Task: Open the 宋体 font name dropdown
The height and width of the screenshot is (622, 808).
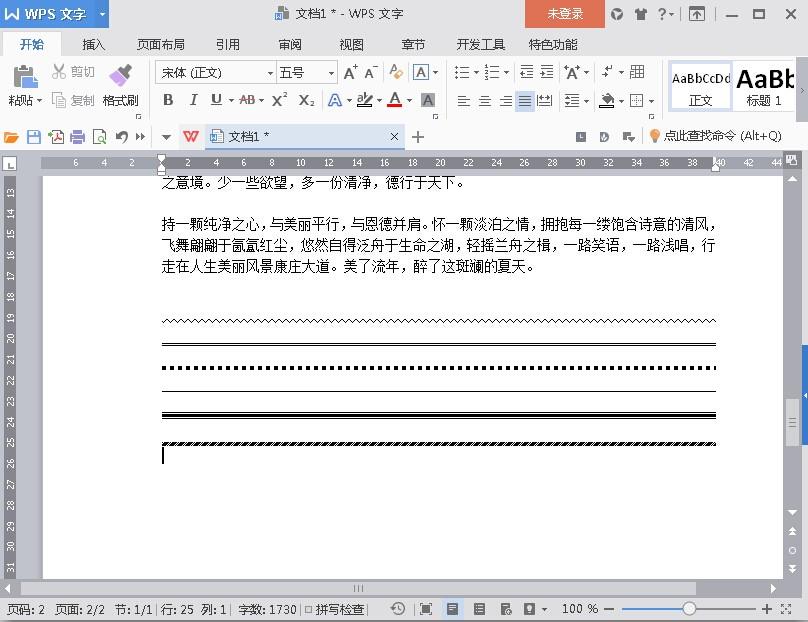Action: (x=215, y=73)
